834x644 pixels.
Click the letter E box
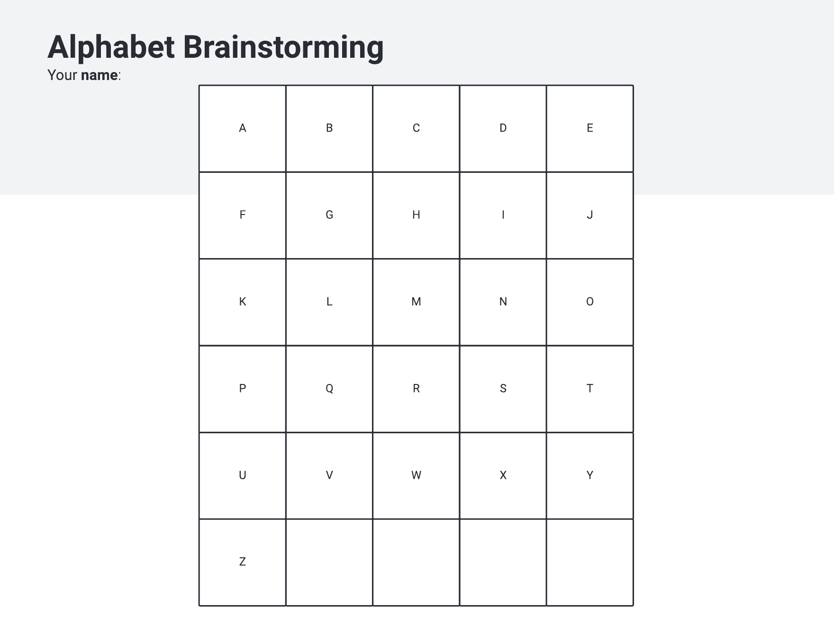(x=589, y=128)
